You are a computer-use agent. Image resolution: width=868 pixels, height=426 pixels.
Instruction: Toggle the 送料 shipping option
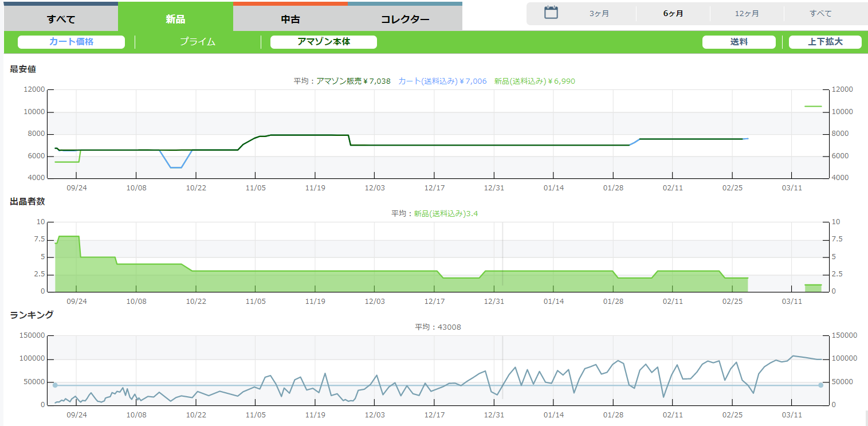point(739,42)
